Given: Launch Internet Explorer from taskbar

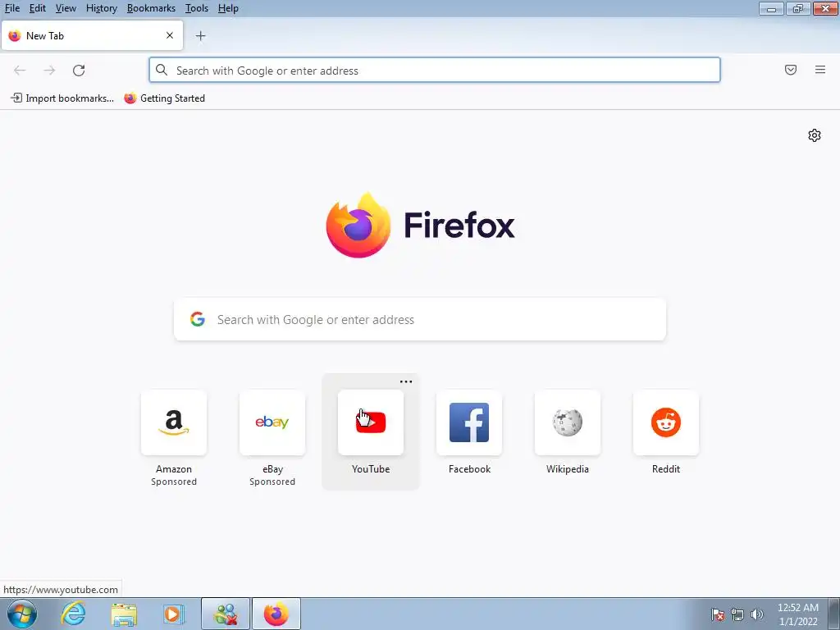Looking at the screenshot, I should (73, 614).
